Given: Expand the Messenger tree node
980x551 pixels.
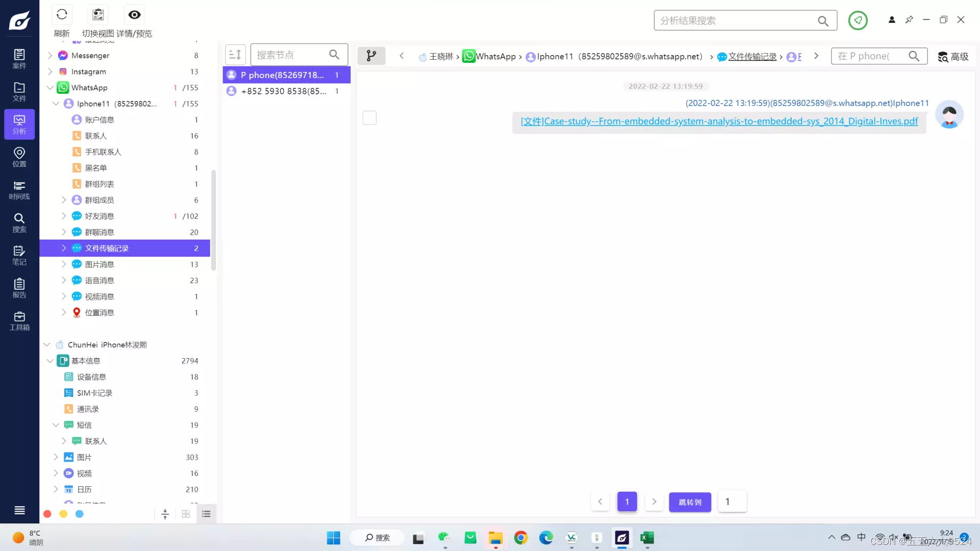Looking at the screenshot, I should point(50,56).
